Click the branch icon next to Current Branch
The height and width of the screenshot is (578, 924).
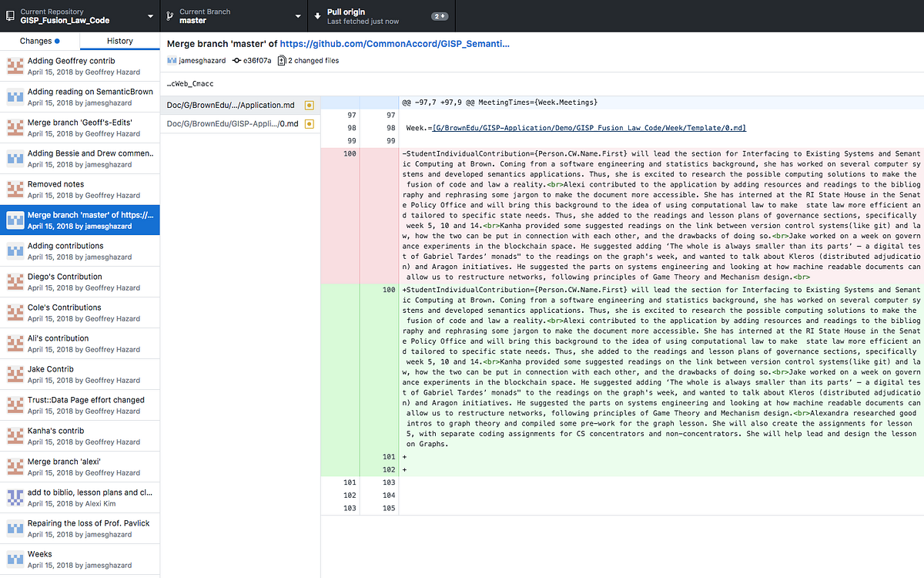point(168,15)
